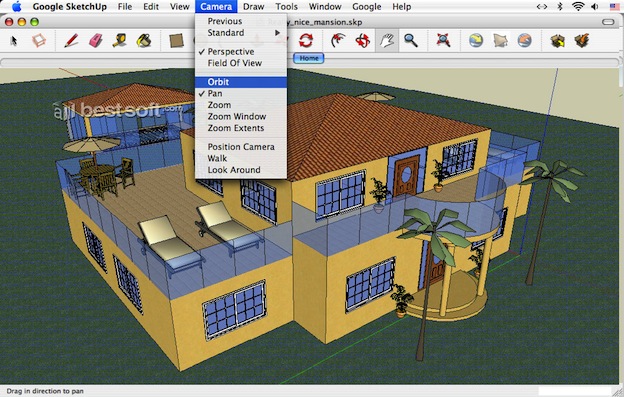Switch to the Home scene tab

coord(309,58)
